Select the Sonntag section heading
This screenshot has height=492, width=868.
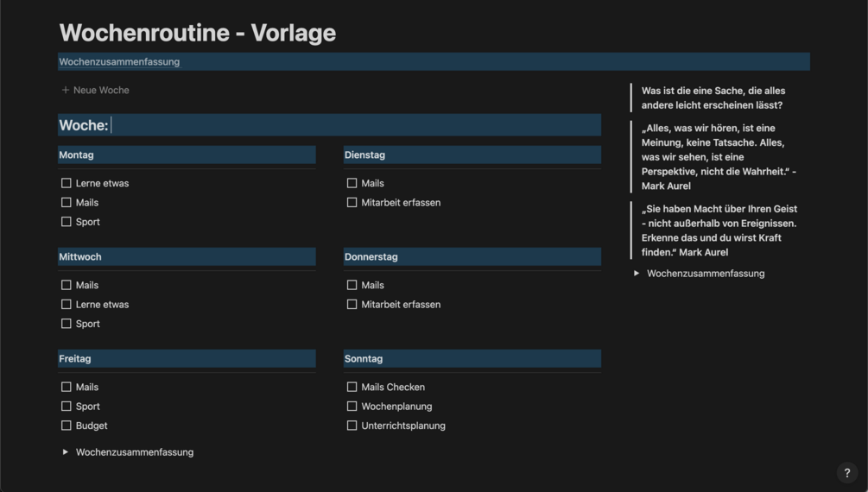364,359
